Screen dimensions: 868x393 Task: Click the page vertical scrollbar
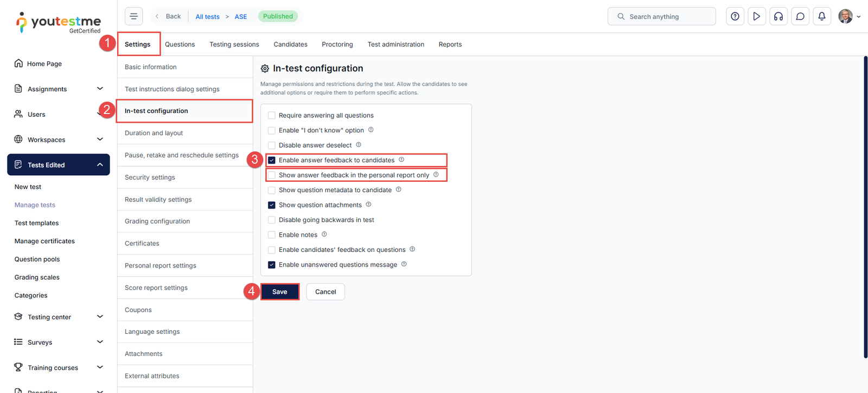(865, 206)
